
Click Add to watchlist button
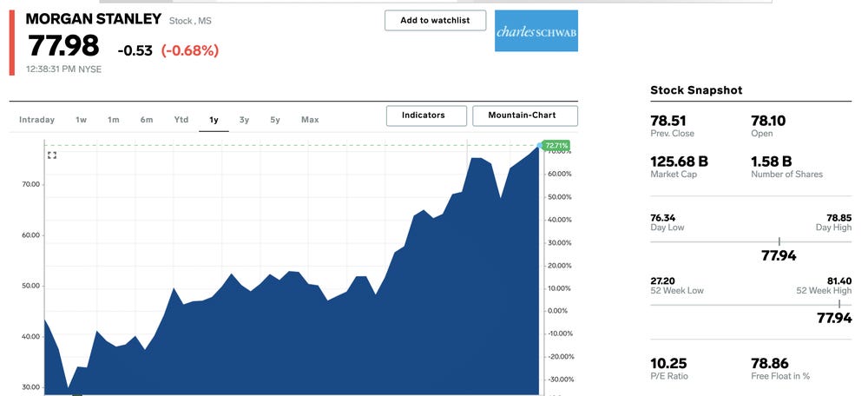point(435,21)
